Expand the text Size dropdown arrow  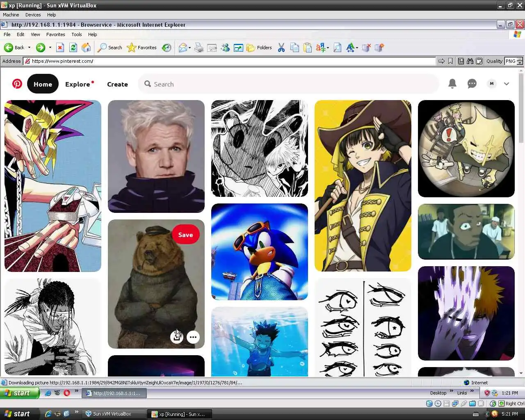(x=357, y=48)
